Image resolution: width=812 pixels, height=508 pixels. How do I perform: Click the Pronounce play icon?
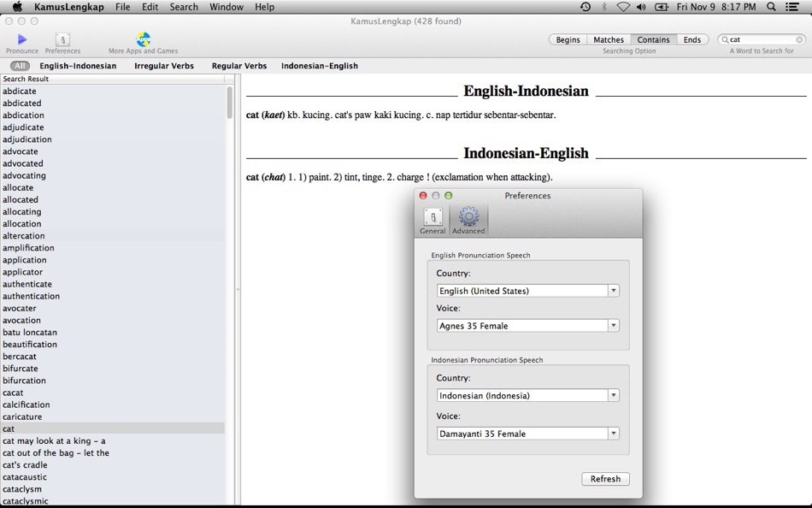pos(20,38)
